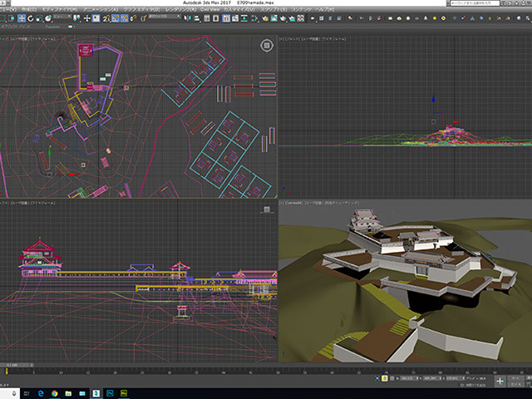Screen dimensions: 532x399
Task: Open the [+] menu of perspective viewport
Action: [282, 202]
